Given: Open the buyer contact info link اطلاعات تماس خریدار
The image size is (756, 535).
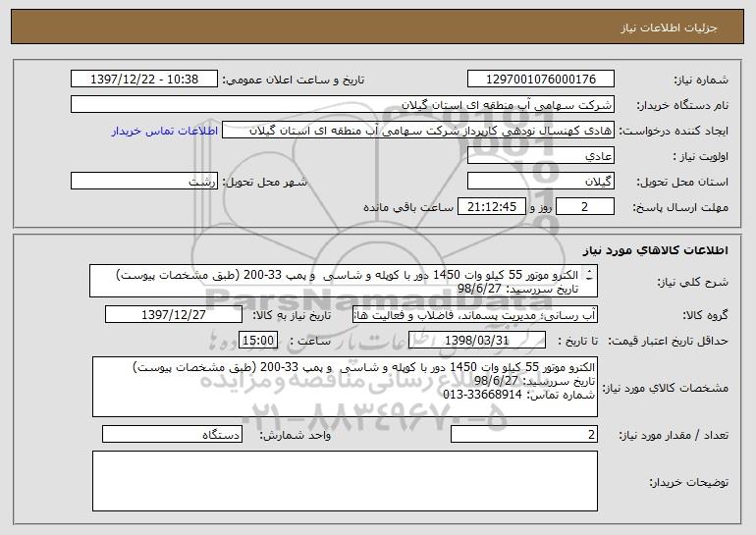Looking at the screenshot, I should click(165, 131).
